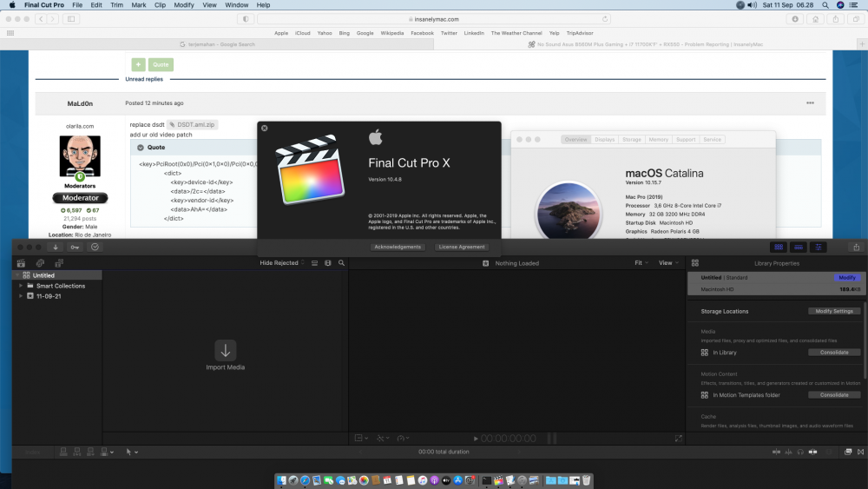
Task: Toggle the Inspector panel visibility button
Action: tap(819, 247)
